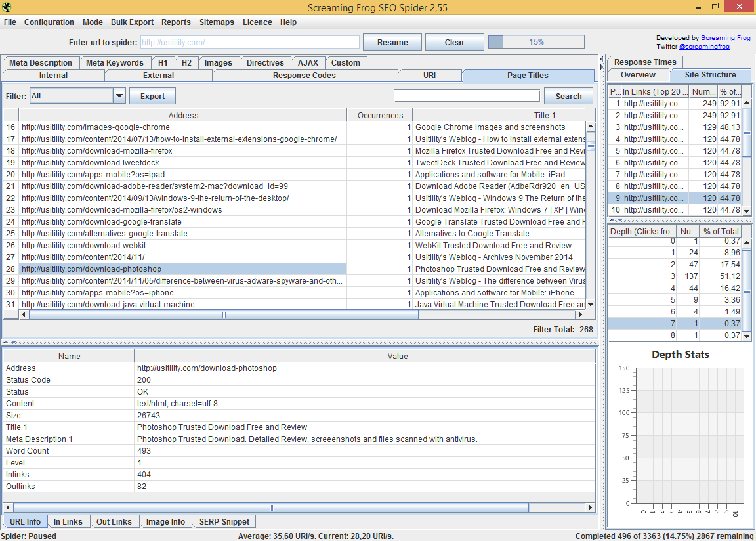Click the crawl progress bar showing 15%
The width and height of the screenshot is (756, 541).
(x=536, y=42)
